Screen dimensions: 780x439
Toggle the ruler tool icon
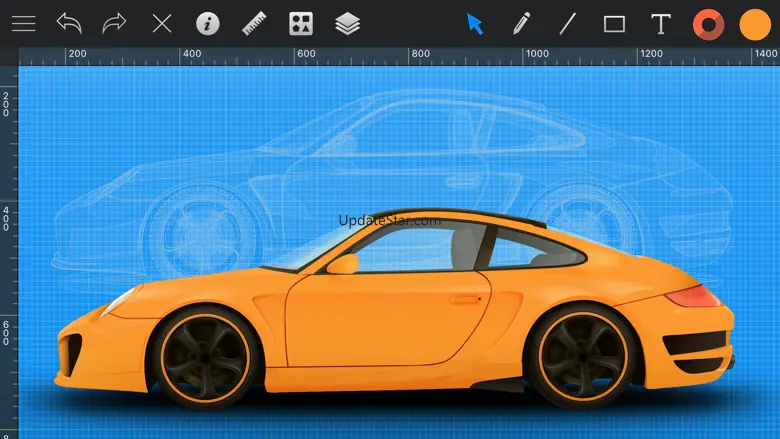click(x=254, y=24)
